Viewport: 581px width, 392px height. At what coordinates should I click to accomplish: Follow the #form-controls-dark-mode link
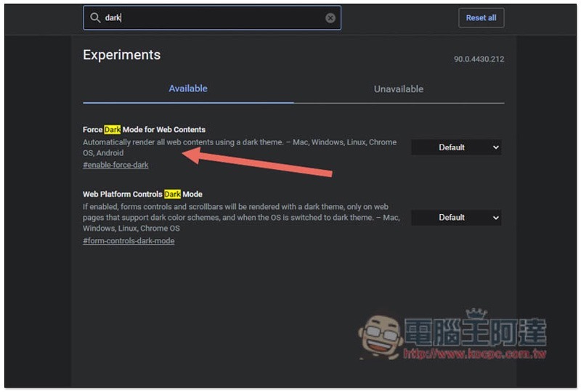click(129, 241)
